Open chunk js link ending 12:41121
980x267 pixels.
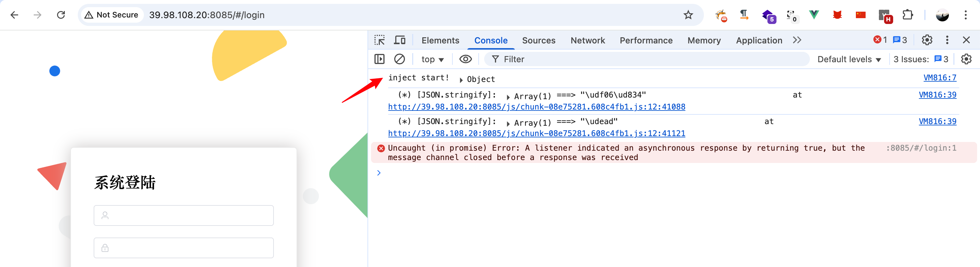(x=536, y=133)
